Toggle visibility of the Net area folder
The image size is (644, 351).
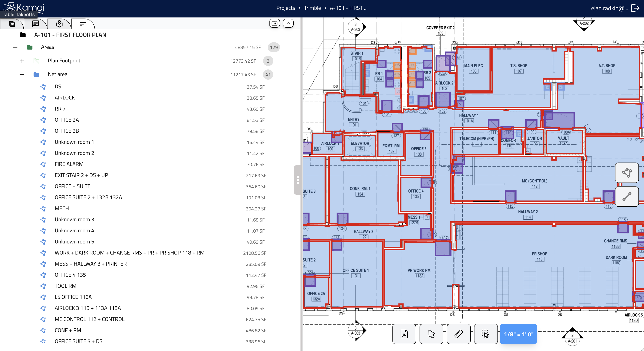[36, 75]
